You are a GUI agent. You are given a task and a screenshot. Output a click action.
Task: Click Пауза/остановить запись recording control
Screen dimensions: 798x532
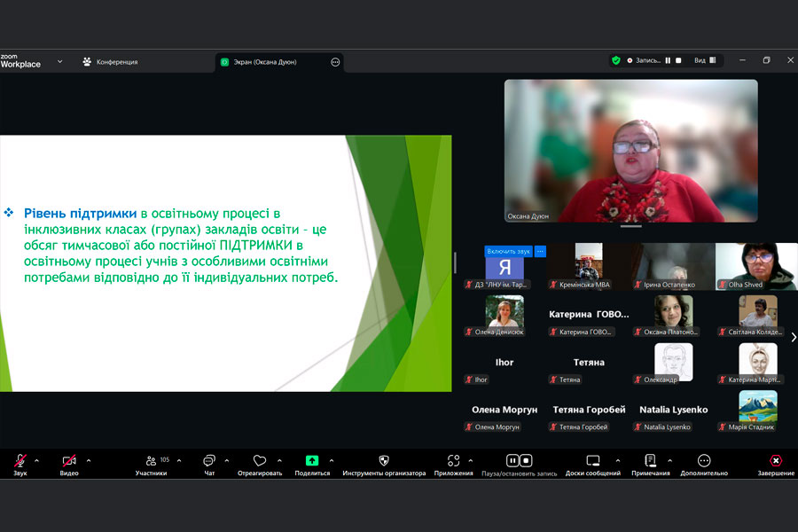pyautogui.click(x=519, y=461)
